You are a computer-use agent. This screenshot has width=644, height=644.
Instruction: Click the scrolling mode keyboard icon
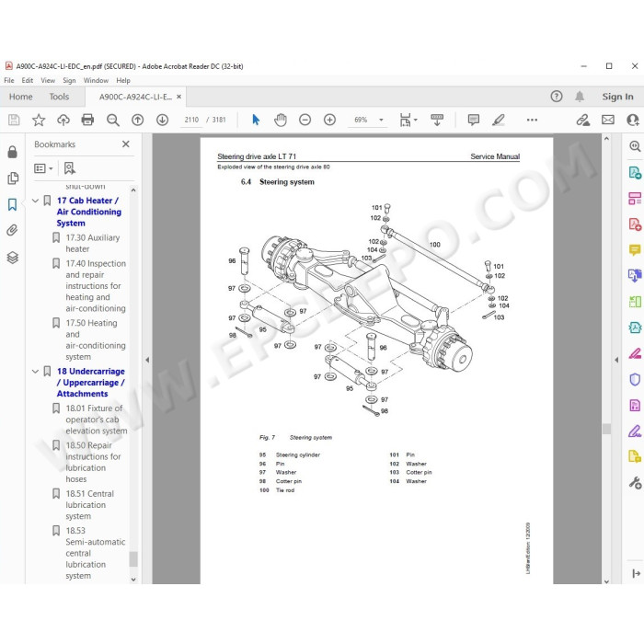[x=437, y=120]
